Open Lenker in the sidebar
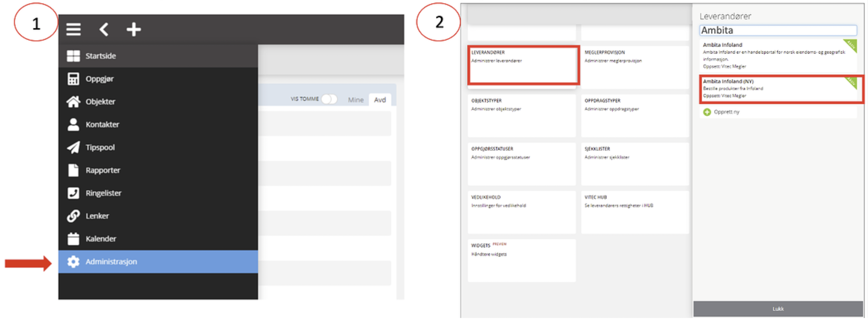Screen dimensions: 868x321 (158, 216)
